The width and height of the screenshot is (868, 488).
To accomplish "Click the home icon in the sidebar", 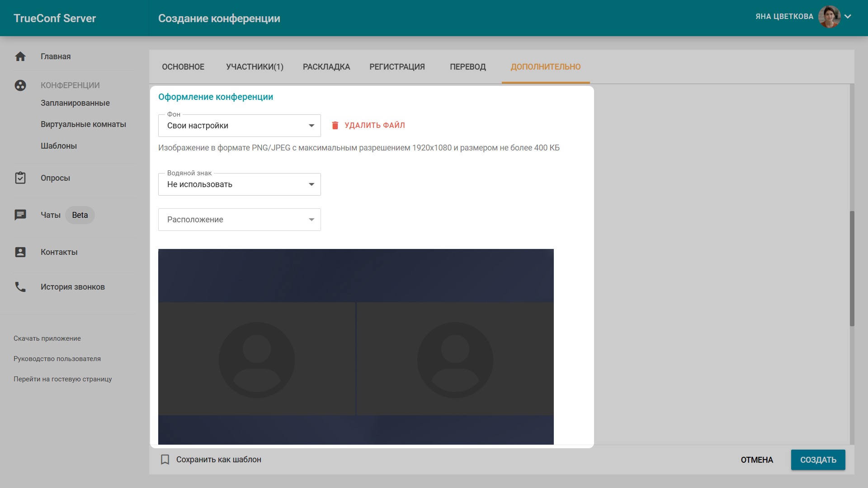I will click(20, 56).
